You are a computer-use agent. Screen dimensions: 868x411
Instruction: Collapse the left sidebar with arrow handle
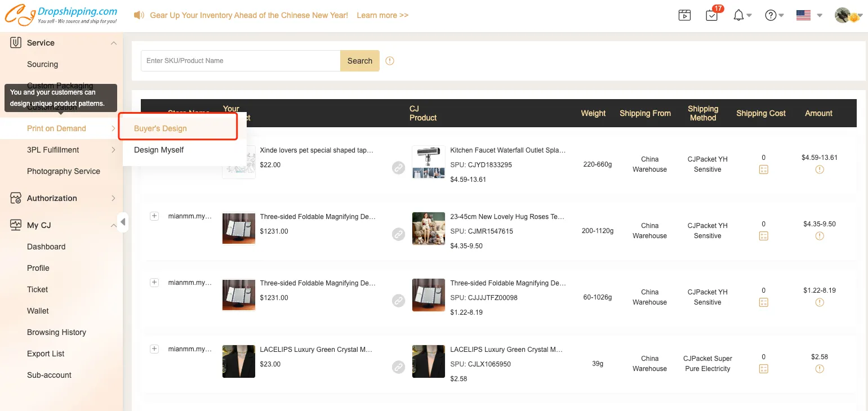click(123, 222)
